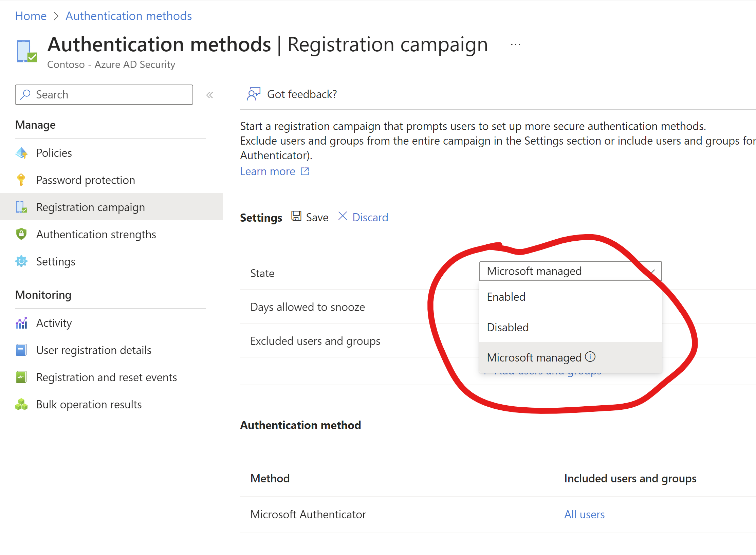The width and height of the screenshot is (756, 555).
Task: Click the Microsoft managed info icon
Action: tap(591, 357)
